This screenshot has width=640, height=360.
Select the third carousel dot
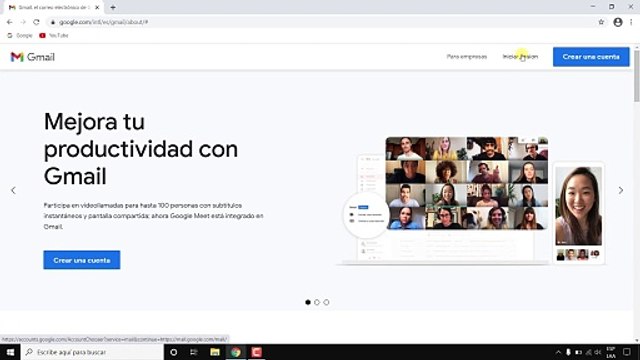326,302
